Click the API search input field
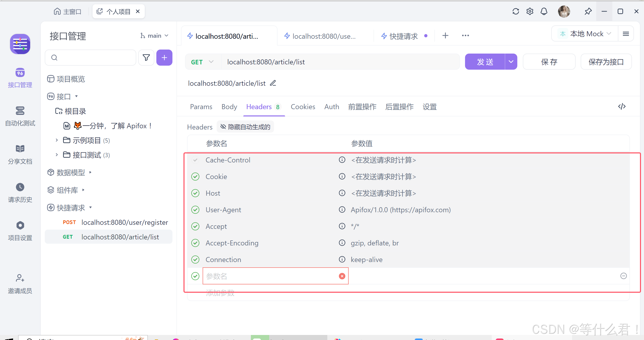644x340 pixels. click(90, 58)
